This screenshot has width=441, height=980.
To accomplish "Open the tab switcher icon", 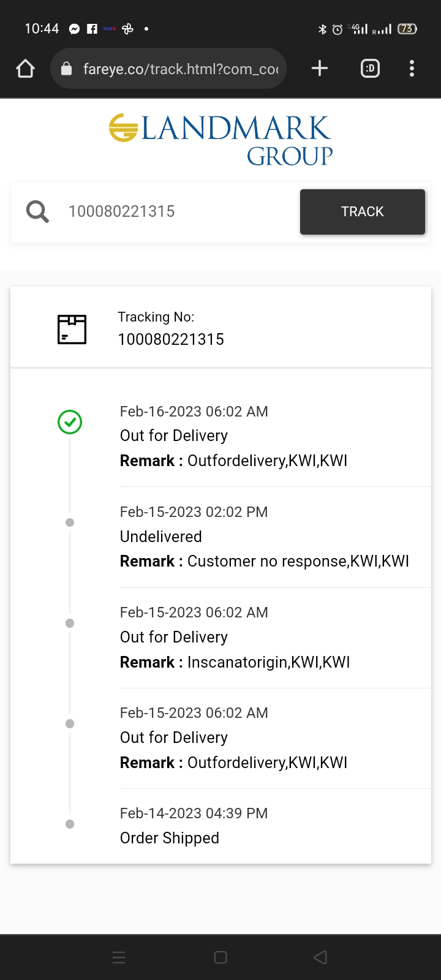I will [x=370, y=69].
